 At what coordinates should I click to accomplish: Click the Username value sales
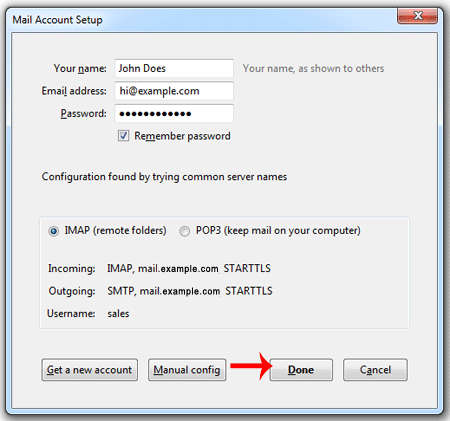pyautogui.click(x=118, y=314)
